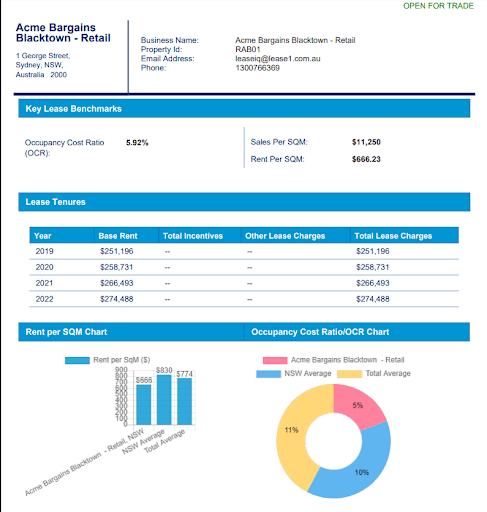Select the Sales Per SQM value $11,250

point(366,142)
